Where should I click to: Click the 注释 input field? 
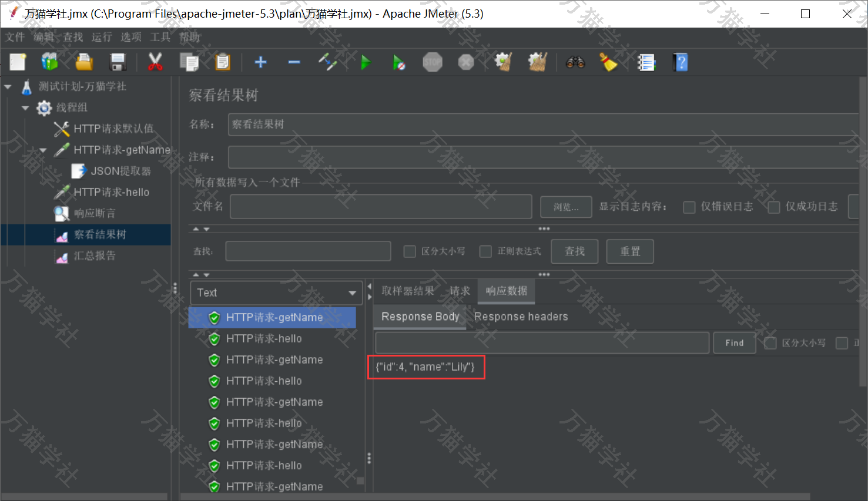(x=544, y=157)
